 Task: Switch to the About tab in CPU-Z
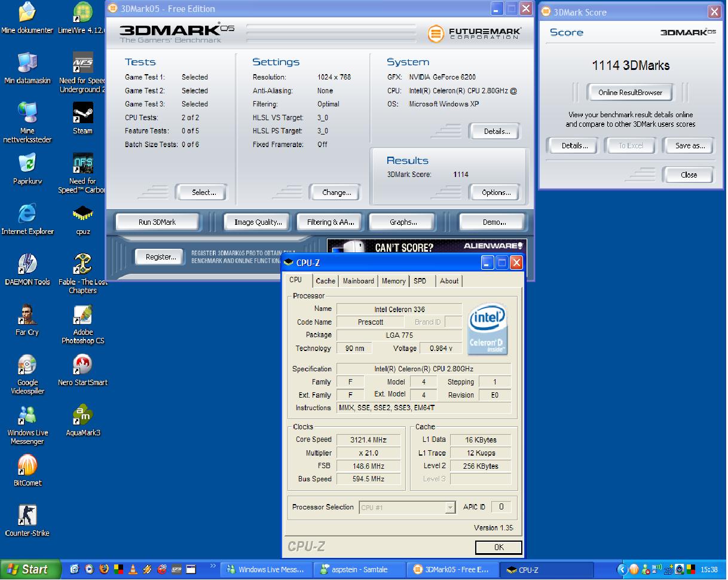[x=449, y=281]
